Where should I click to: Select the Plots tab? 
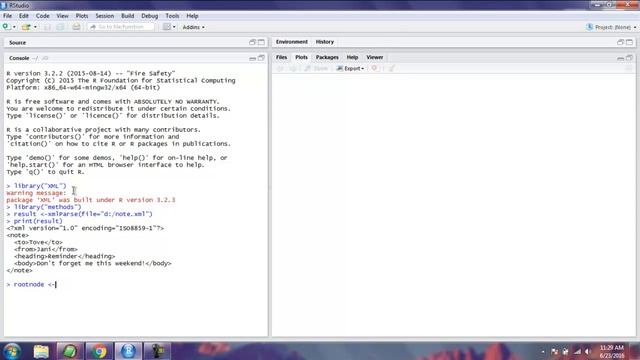point(301,58)
